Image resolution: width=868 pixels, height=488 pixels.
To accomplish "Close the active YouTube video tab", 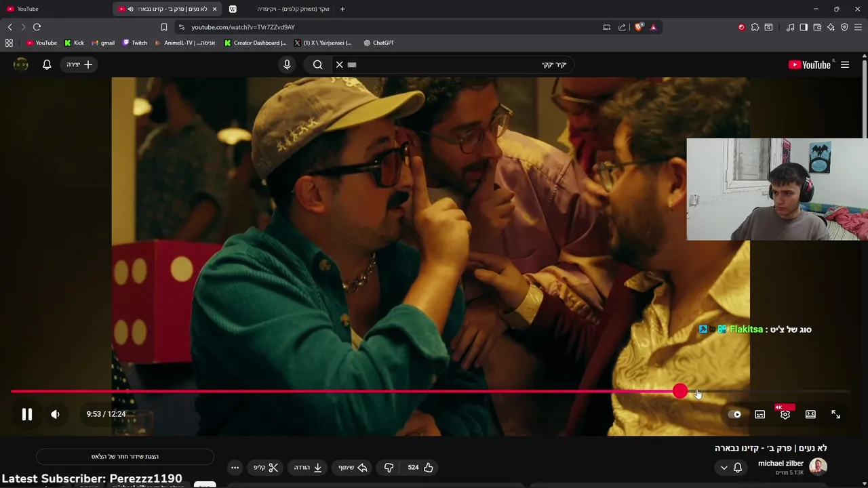I will [214, 9].
